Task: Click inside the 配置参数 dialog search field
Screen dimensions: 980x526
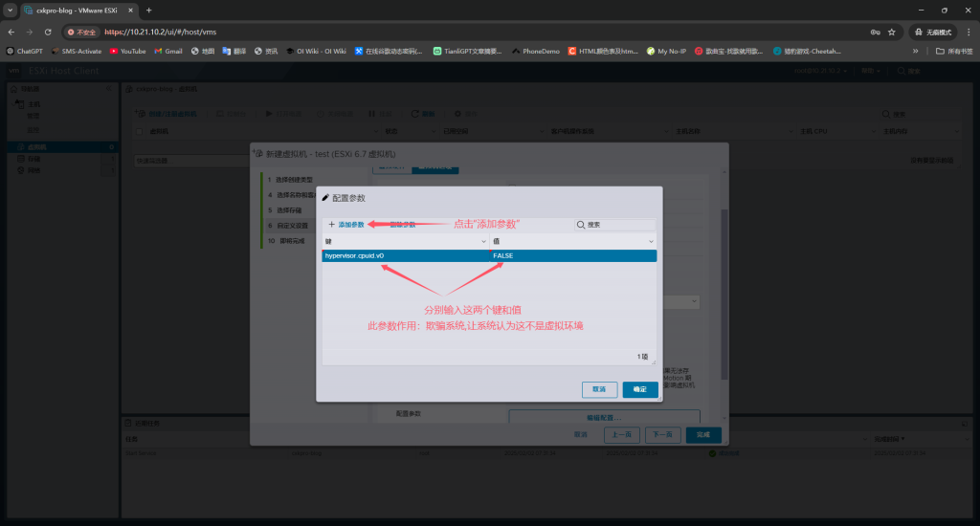Action: (x=615, y=225)
